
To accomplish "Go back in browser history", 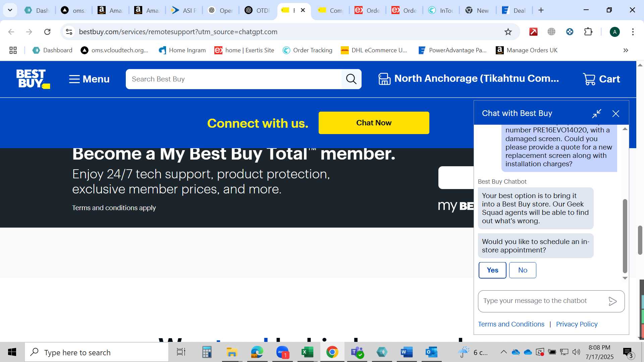I will click(11, 32).
